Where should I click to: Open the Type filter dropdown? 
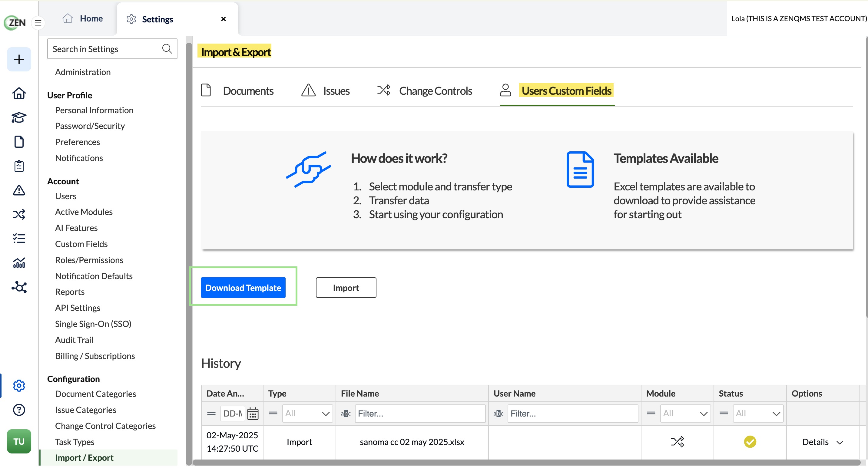point(307,414)
